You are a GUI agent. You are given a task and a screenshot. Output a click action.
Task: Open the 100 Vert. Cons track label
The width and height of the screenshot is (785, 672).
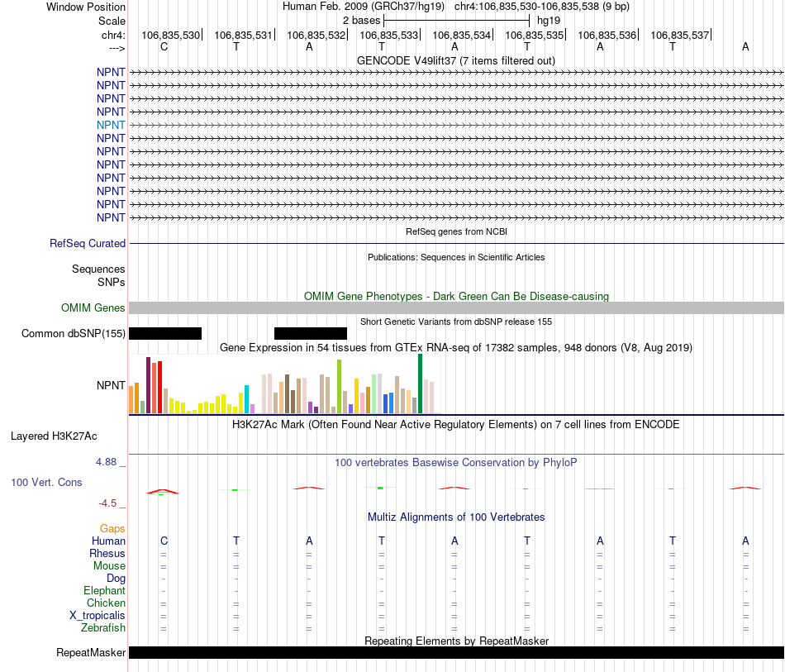pyautogui.click(x=46, y=482)
